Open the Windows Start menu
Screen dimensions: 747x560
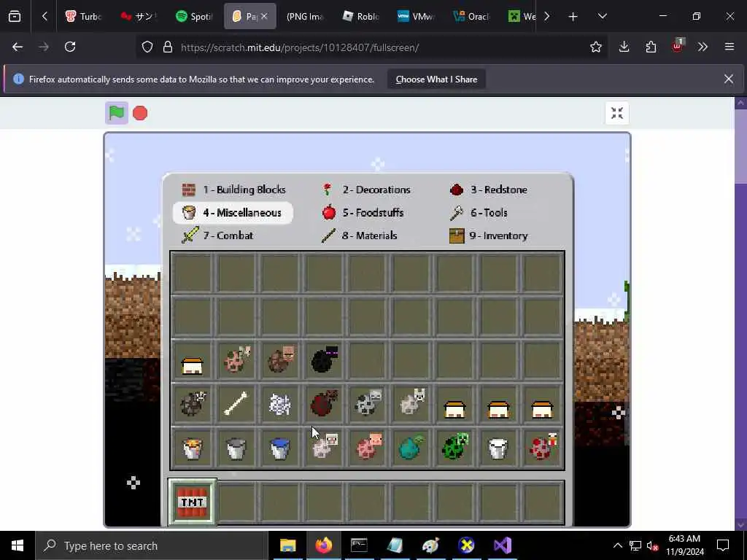tap(18, 545)
